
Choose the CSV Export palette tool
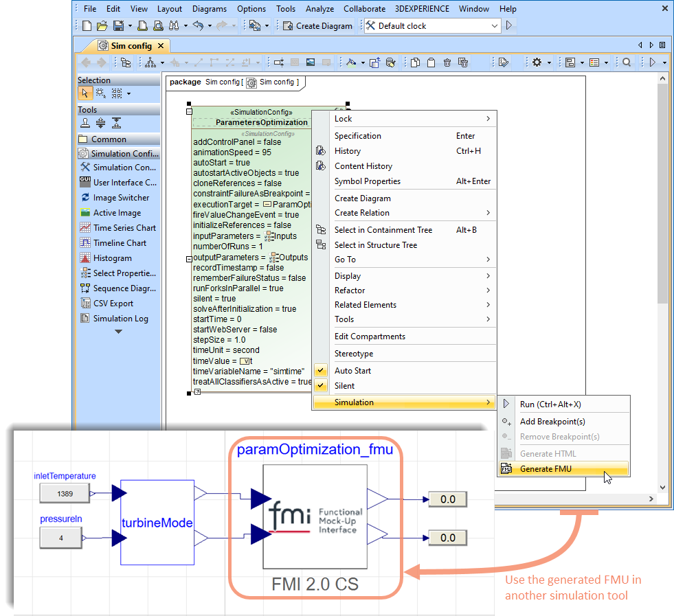coord(113,304)
